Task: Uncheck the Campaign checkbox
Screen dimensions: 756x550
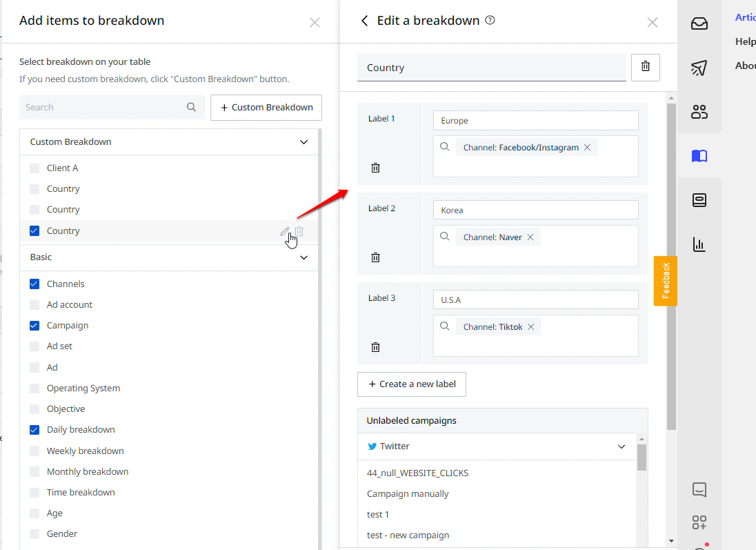Action: [34, 326]
